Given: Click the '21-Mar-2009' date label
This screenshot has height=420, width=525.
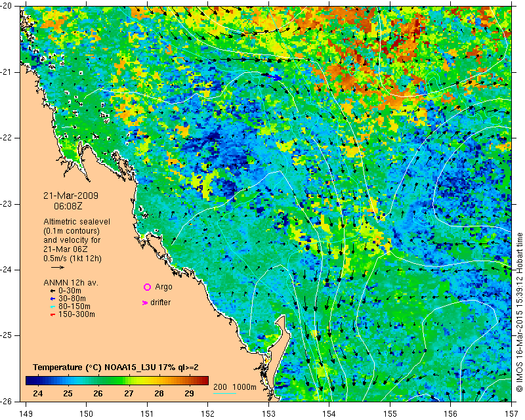Looking at the screenshot, I should coord(71,196).
